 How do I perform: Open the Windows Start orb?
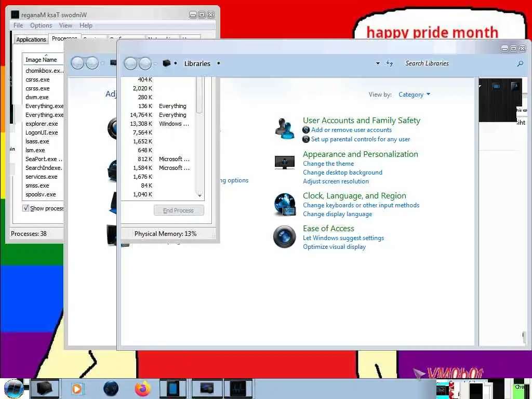14,389
